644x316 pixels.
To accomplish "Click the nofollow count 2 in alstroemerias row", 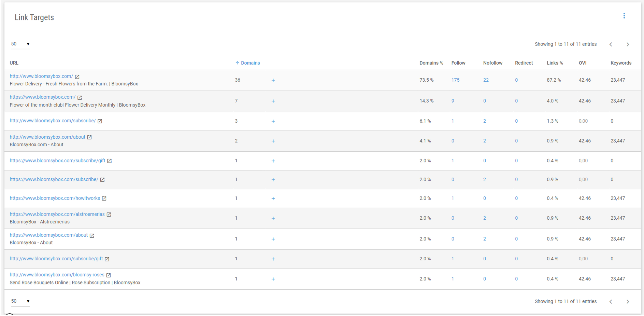I will pyautogui.click(x=485, y=218).
